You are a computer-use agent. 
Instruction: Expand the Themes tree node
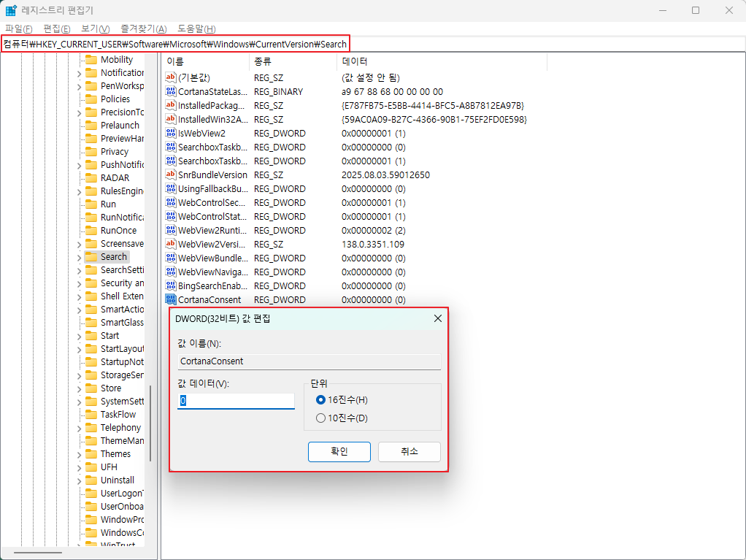click(x=79, y=455)
